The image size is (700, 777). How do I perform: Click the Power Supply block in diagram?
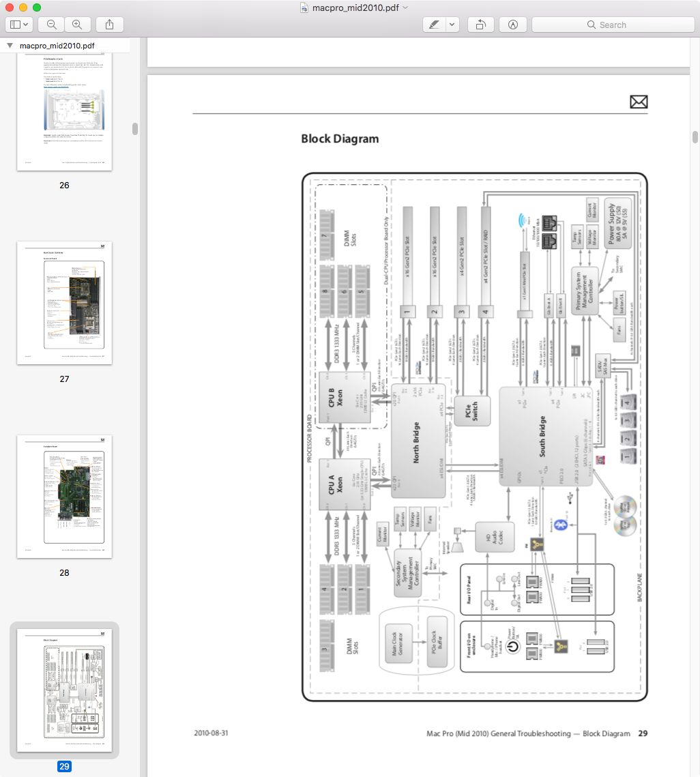click(x=618, y=223)
